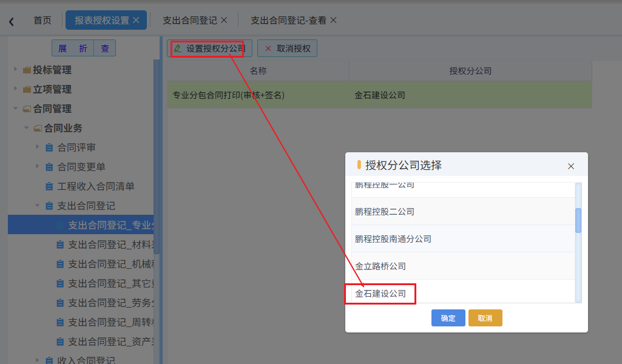Choose 金立路桥公司 in the dialog list
Viewport: 622px width, 364px height.
tap(463, 266)
